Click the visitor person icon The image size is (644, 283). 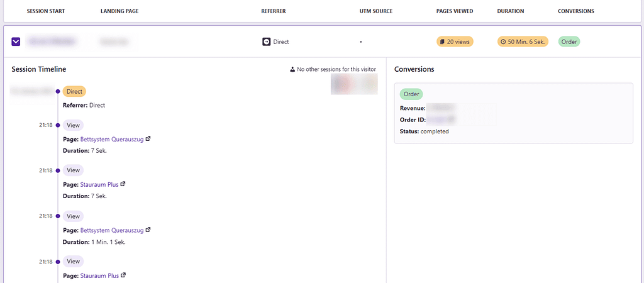292,69
